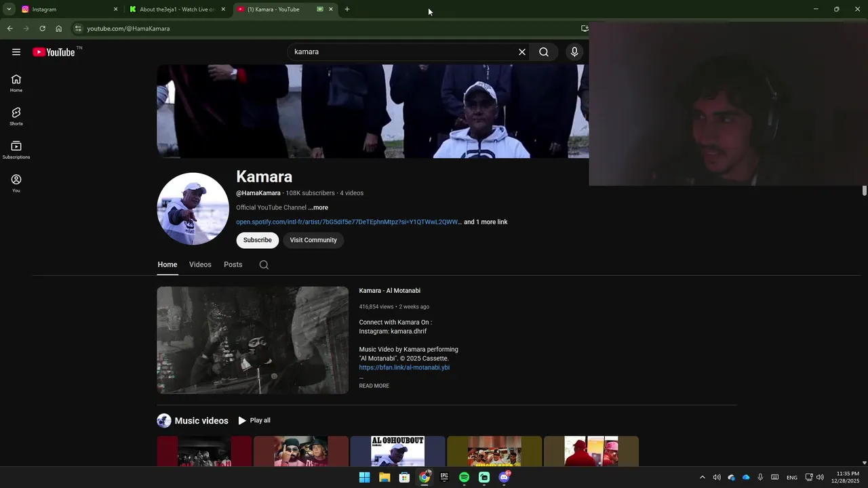Go back with browser back arrow
This screenshot has height=488, width=868.
(9, 28)
